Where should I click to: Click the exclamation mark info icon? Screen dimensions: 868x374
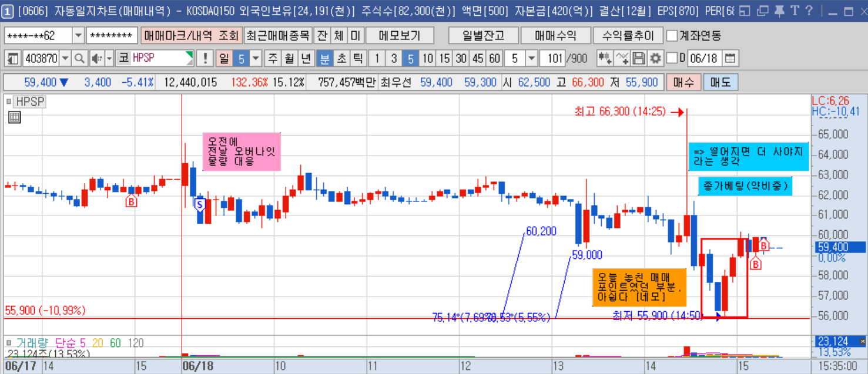[x=205, y=59]
